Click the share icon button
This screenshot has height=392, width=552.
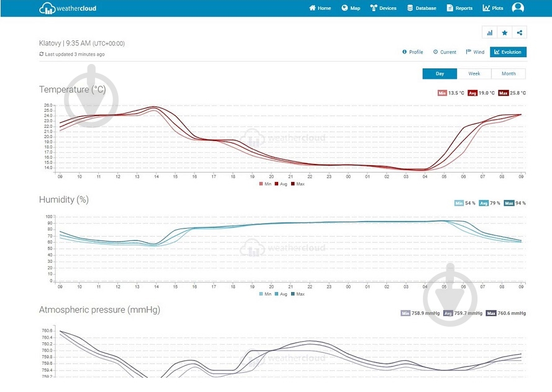[520, 33]
